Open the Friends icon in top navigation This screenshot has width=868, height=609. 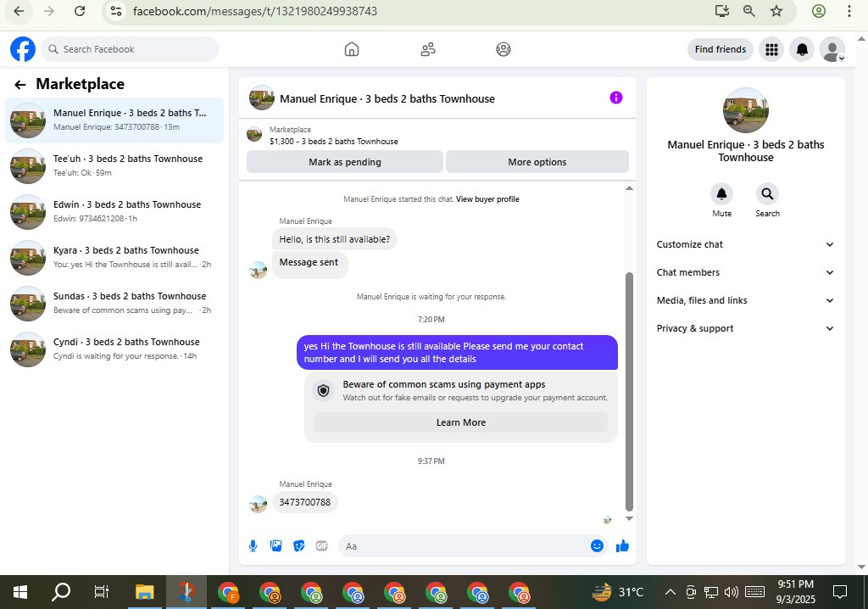tap(428, 49)
